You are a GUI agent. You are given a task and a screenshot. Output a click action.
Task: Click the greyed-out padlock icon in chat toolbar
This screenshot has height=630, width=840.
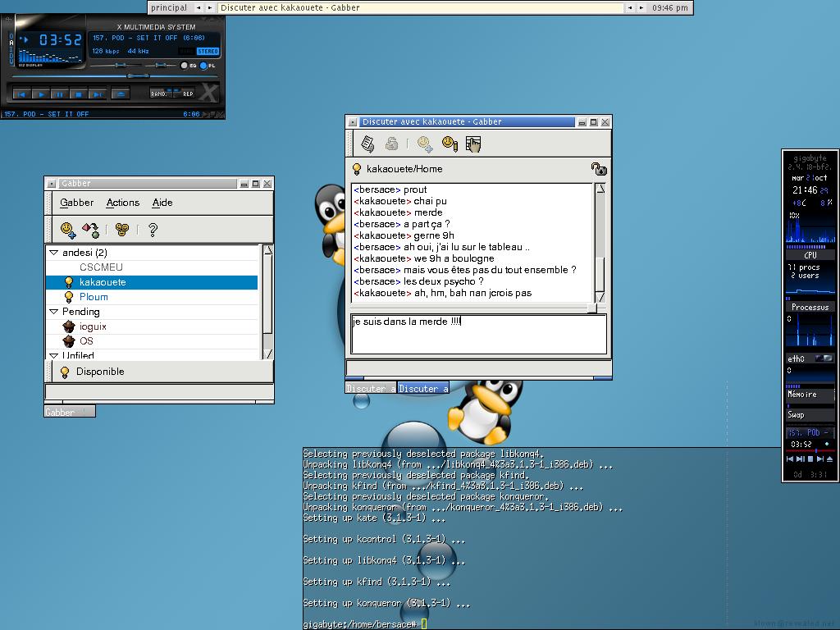(391, 144)
